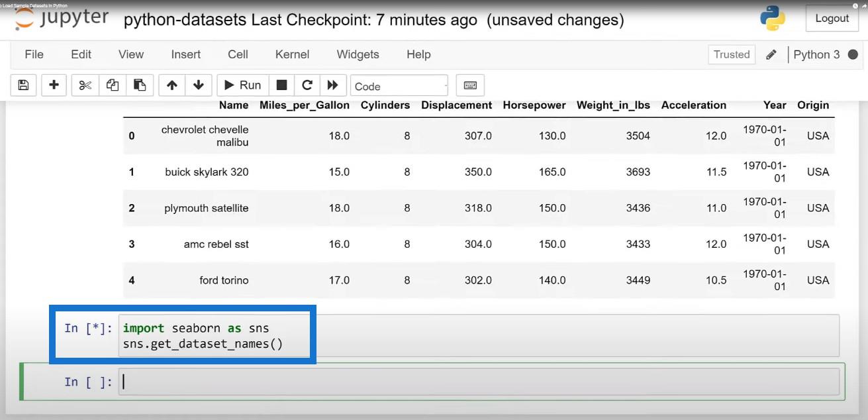Image resolution: width=868 pixels, height=420 pixels.
Task: Open the Cell menu
Action: click(238, 54)
